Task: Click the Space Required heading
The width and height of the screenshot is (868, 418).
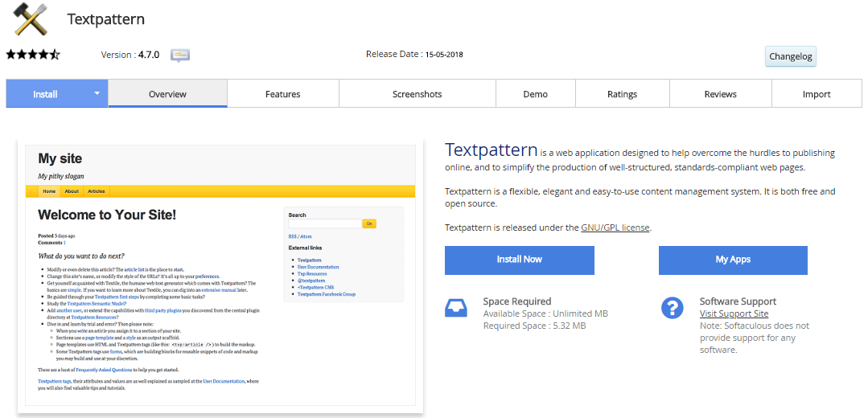Action: pos(517,301)
